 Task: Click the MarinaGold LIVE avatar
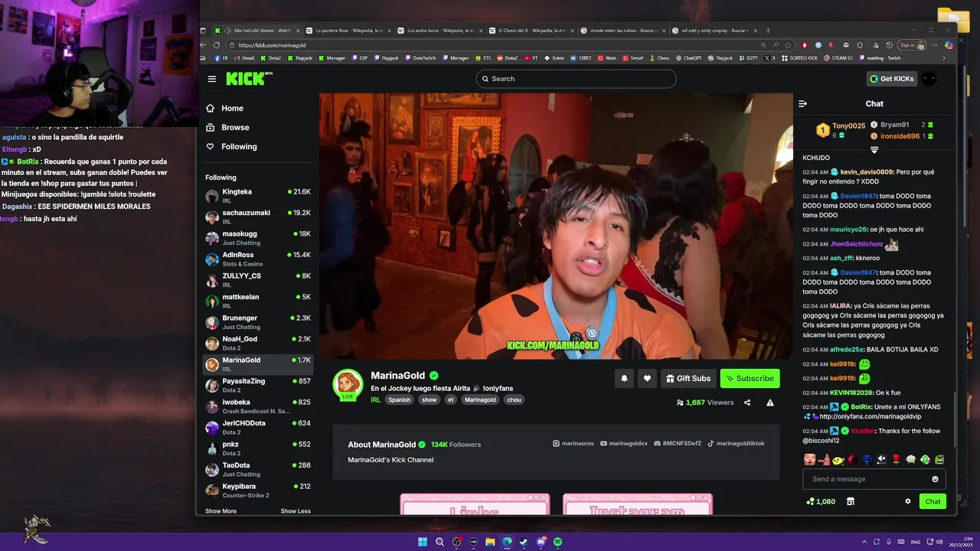[348, 384]
